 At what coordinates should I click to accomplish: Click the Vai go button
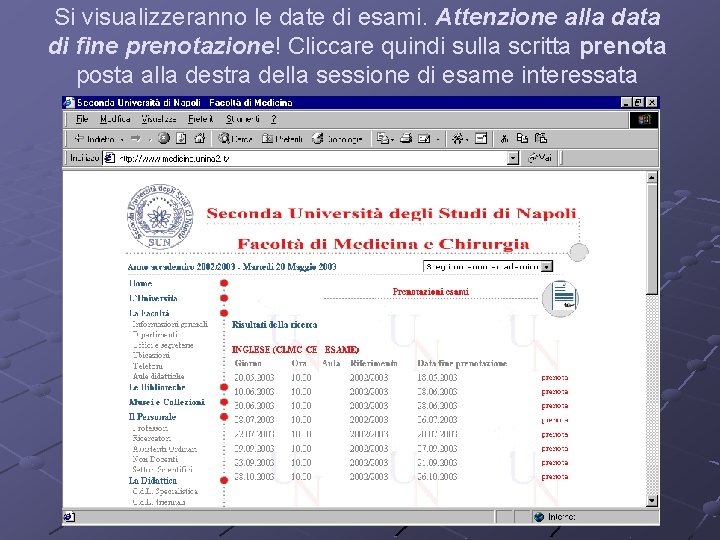540,158
